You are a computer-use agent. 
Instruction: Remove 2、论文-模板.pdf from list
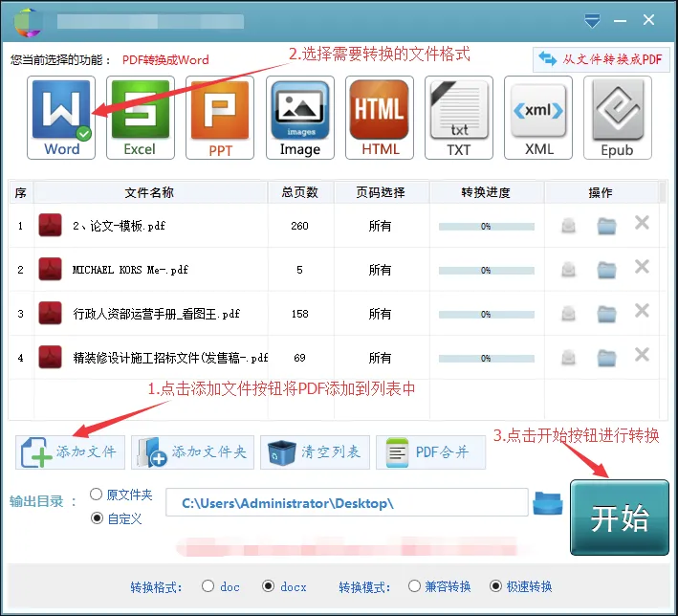click(x=642, y=223)
